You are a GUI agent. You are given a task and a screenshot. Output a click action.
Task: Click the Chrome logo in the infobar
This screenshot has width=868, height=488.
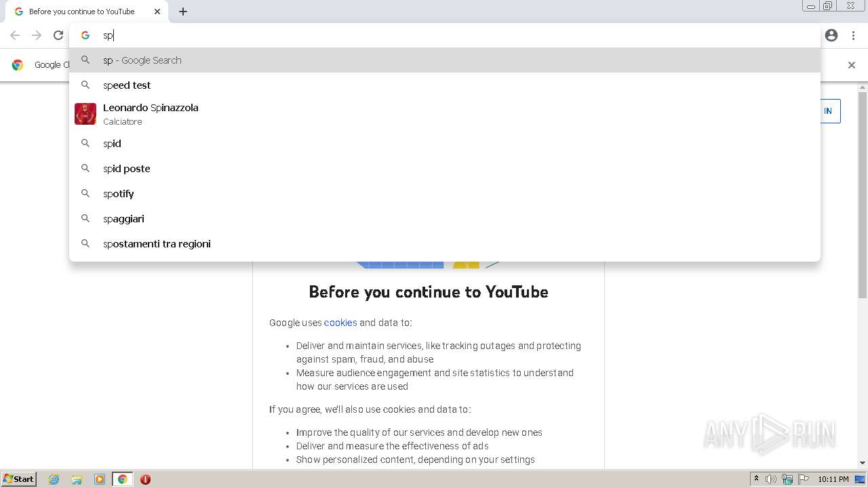coord(18,65)
